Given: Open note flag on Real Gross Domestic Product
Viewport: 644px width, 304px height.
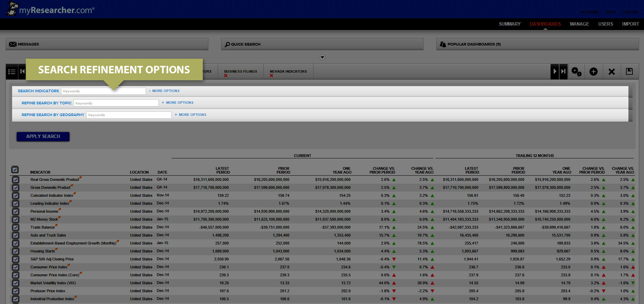Looking at the screenshot, I should coord(80,177).
